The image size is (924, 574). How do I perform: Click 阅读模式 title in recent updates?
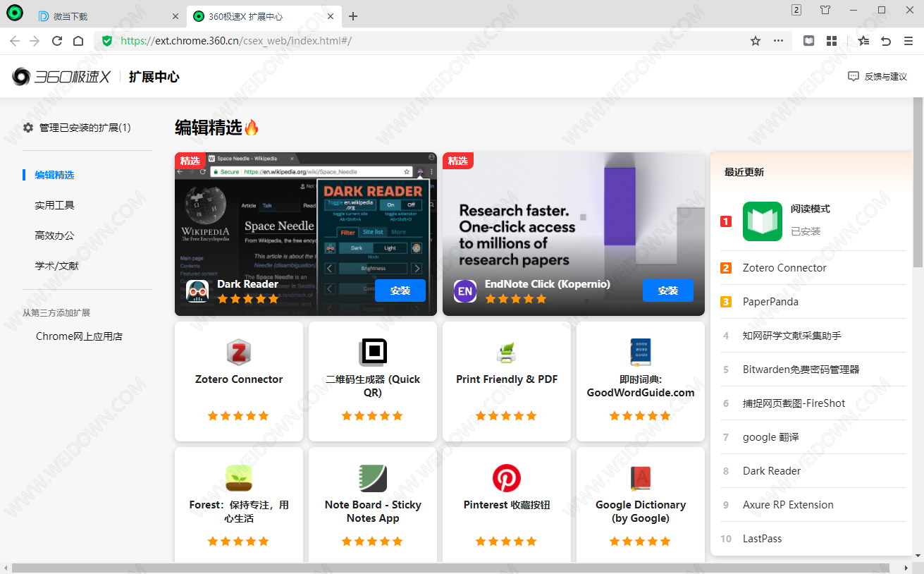point(811,209)
